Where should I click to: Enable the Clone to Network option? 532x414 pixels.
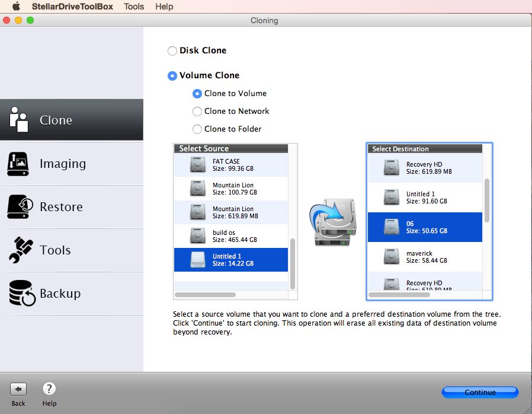197,112
